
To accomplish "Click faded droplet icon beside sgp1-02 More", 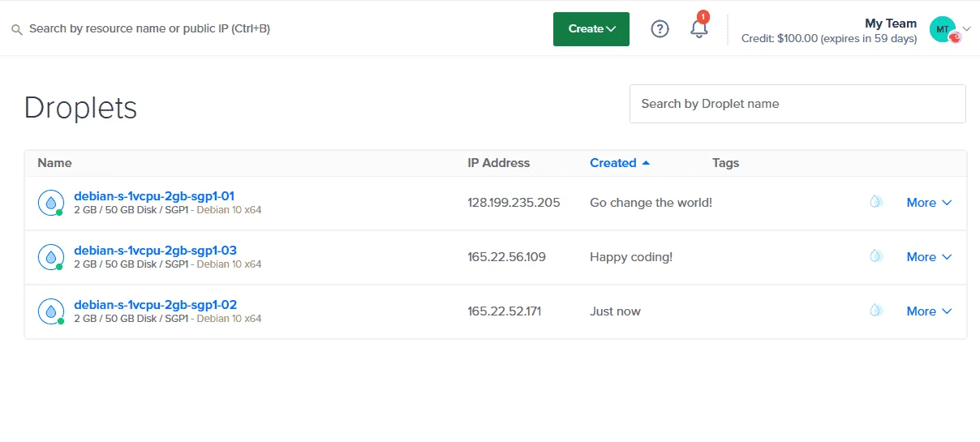I will [x=876, y=311].
